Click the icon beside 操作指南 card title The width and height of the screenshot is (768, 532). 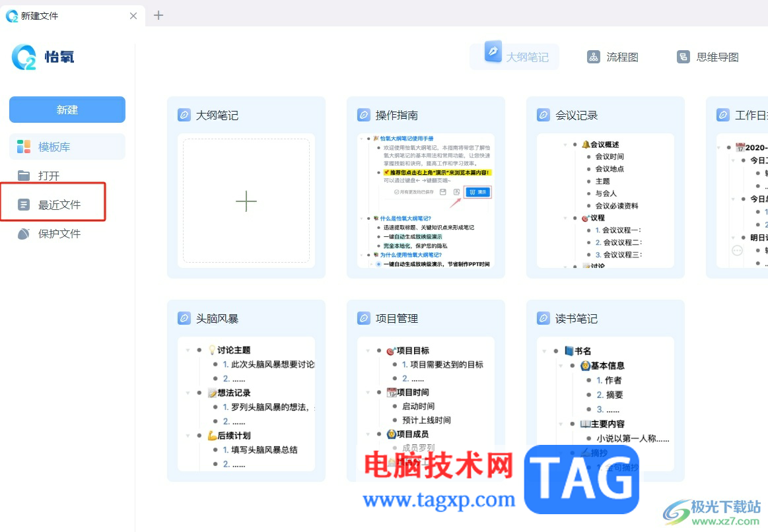364,115
